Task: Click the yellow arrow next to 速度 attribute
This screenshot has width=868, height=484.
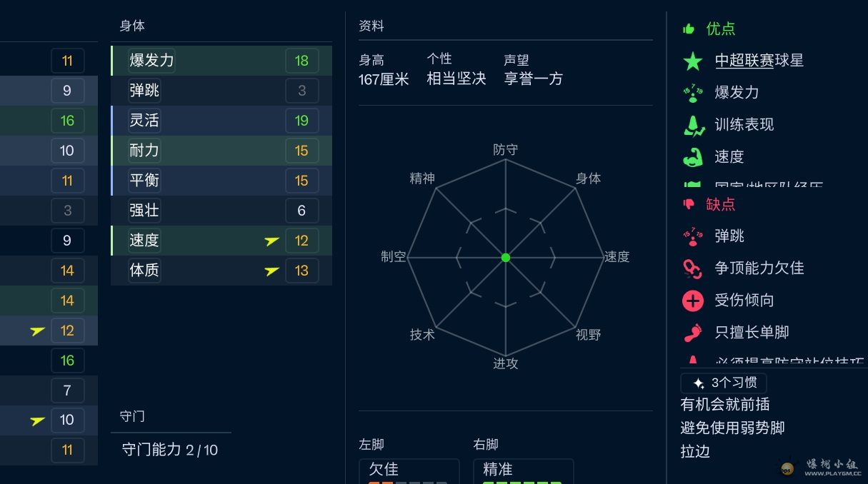Action: coord(271,241)
